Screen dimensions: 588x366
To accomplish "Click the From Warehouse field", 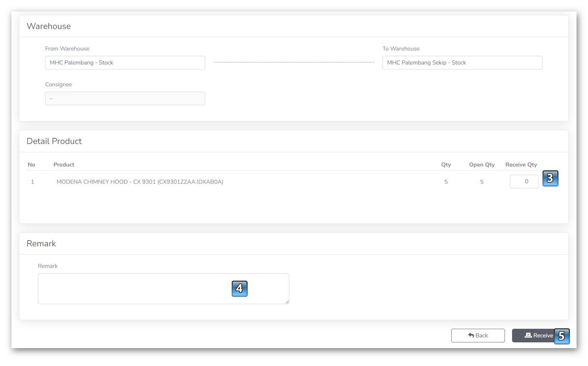I will click(x=125, y=63).
